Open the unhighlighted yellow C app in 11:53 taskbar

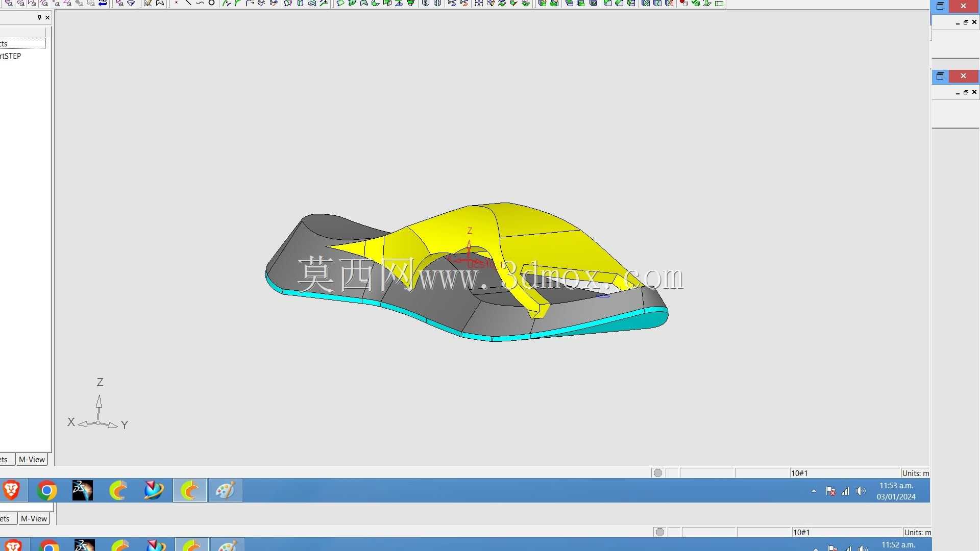tap(118, 490)
